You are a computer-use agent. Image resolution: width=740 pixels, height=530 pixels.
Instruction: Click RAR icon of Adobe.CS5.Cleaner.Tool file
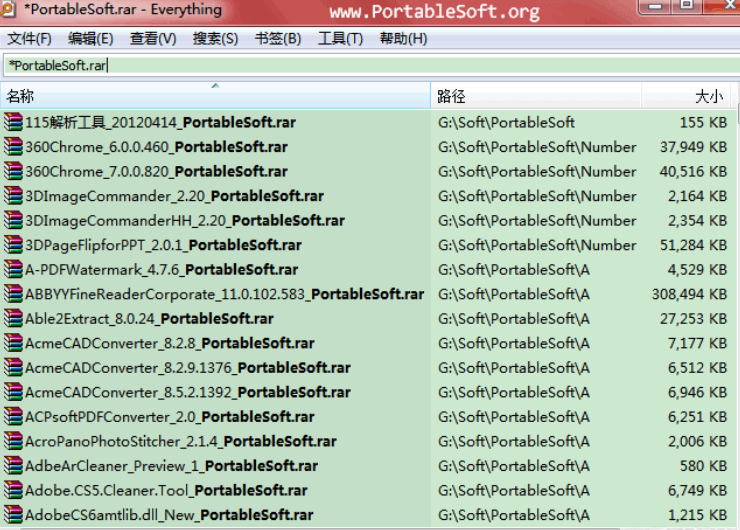(13, 490)
